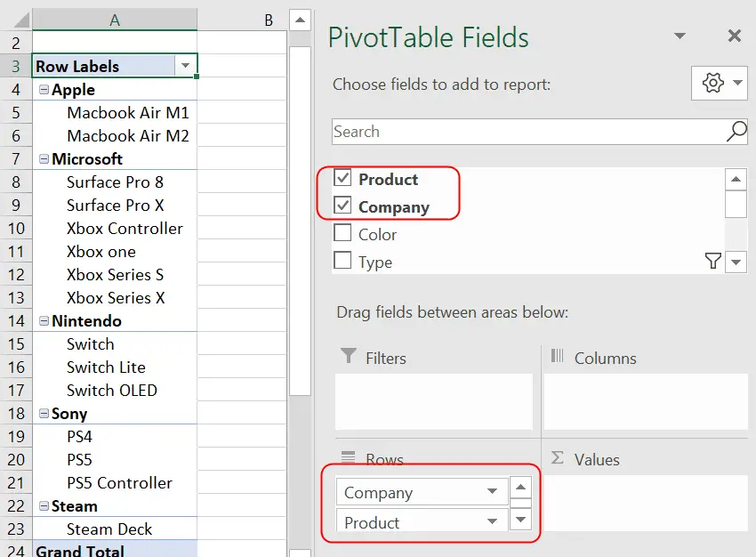
Task: Click the Filters area drop zone
Action: 434,401
